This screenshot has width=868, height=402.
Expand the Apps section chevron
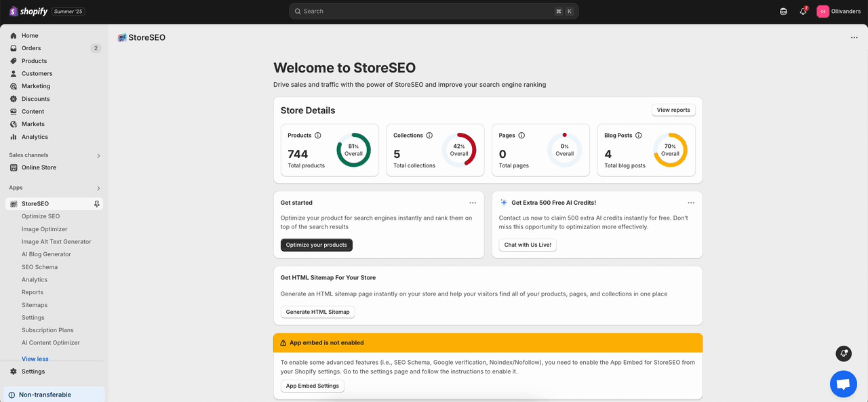tap(98, 188)
